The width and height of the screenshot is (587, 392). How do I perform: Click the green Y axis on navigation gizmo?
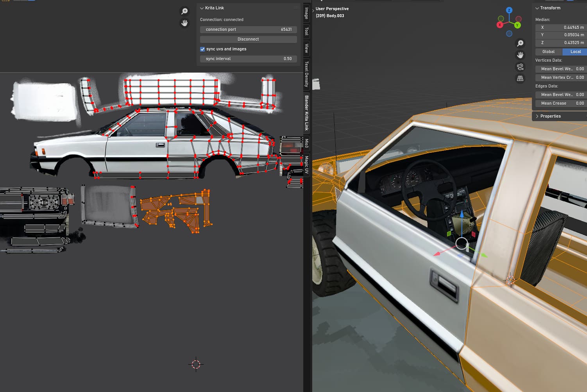tap(517, 25)
